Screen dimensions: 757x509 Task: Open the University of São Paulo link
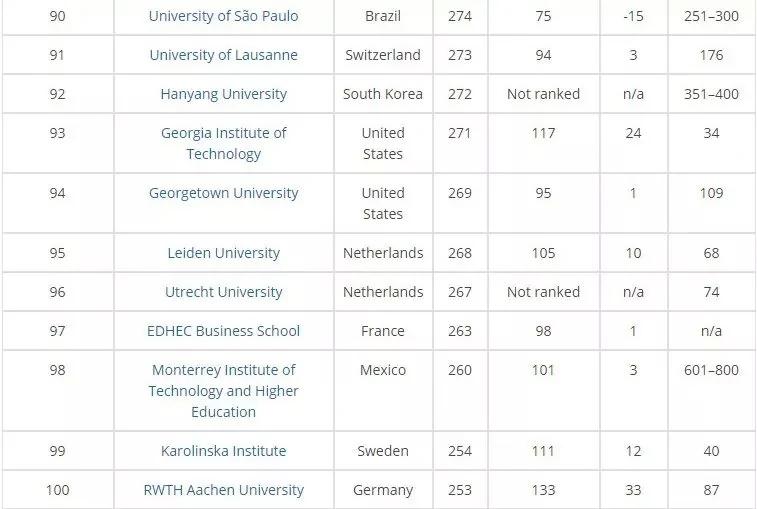[224, 16]
